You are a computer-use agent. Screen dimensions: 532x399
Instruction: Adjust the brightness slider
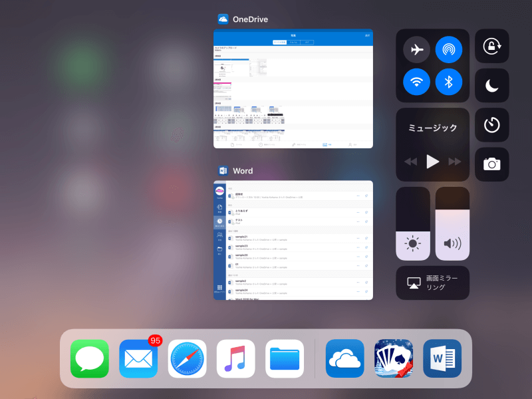click(x=413, y=223)
